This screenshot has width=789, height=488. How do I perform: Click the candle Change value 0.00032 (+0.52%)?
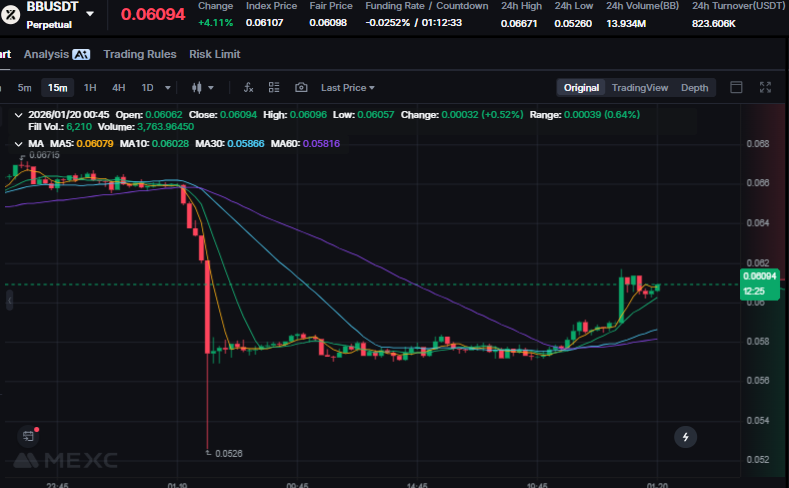point(482,115)
